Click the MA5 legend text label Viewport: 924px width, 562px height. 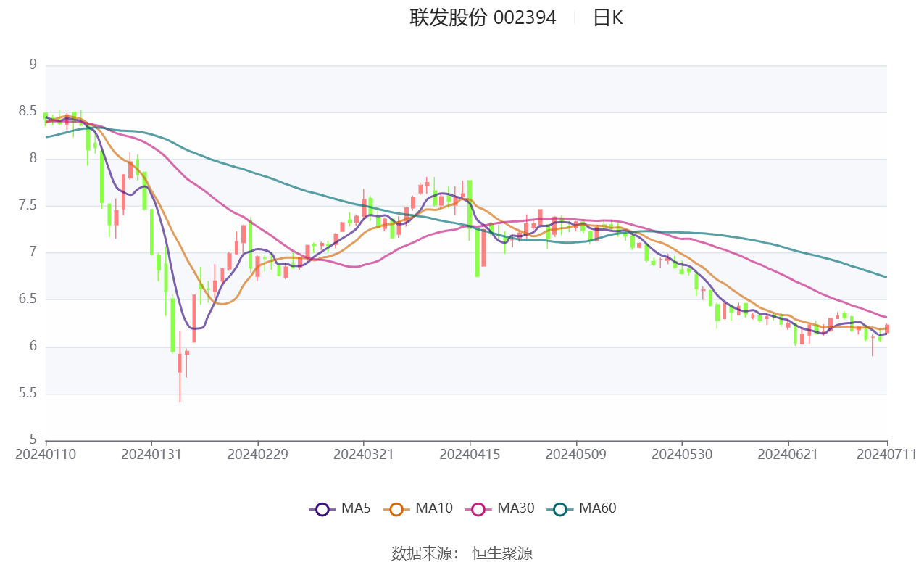tap(356, 508)
